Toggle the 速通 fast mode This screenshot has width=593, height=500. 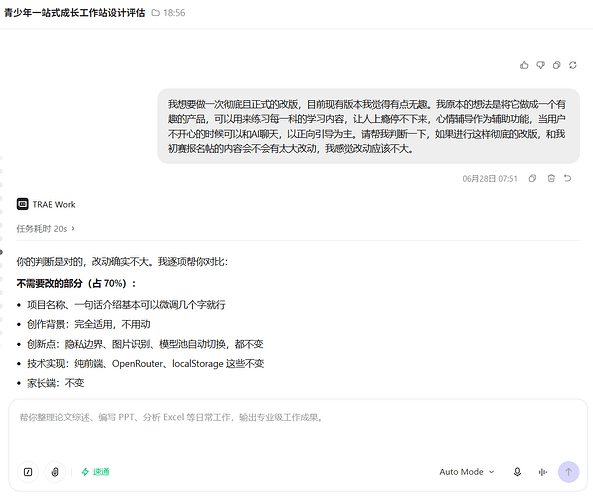[95, 472]
